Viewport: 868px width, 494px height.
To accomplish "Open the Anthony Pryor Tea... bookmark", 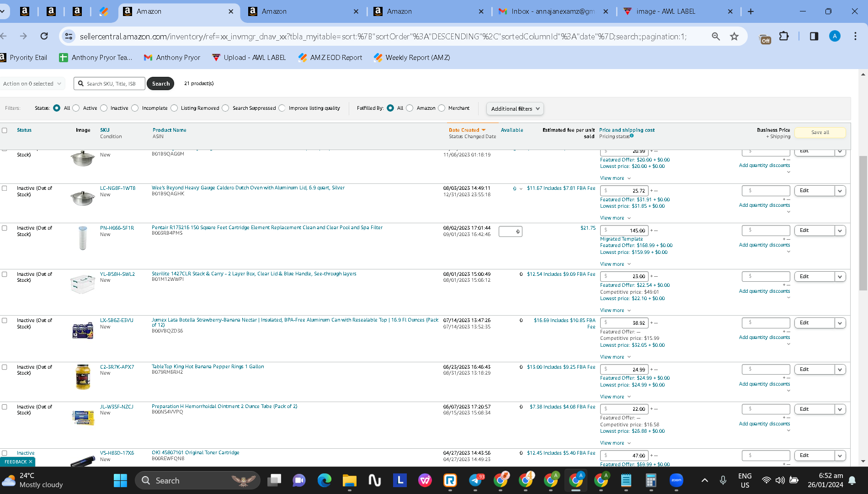I will 96,57.
